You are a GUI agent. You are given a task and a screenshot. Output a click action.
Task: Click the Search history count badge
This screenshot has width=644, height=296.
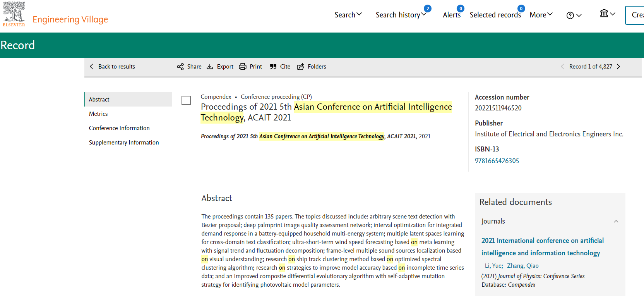point(428,9)
